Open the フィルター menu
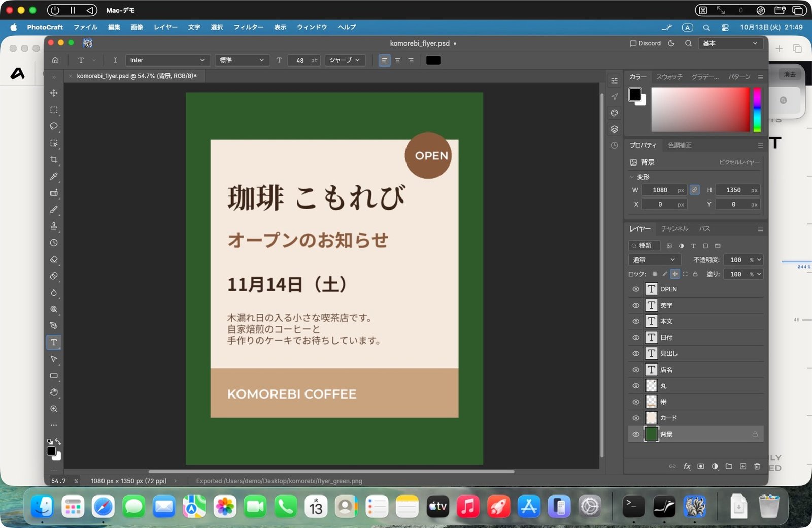Image resolution: width=812 pixels, height=528 pixels. (248, 27)
